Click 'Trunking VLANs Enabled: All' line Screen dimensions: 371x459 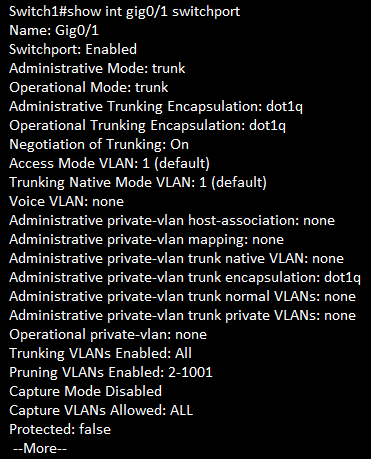tap(101, 354)
